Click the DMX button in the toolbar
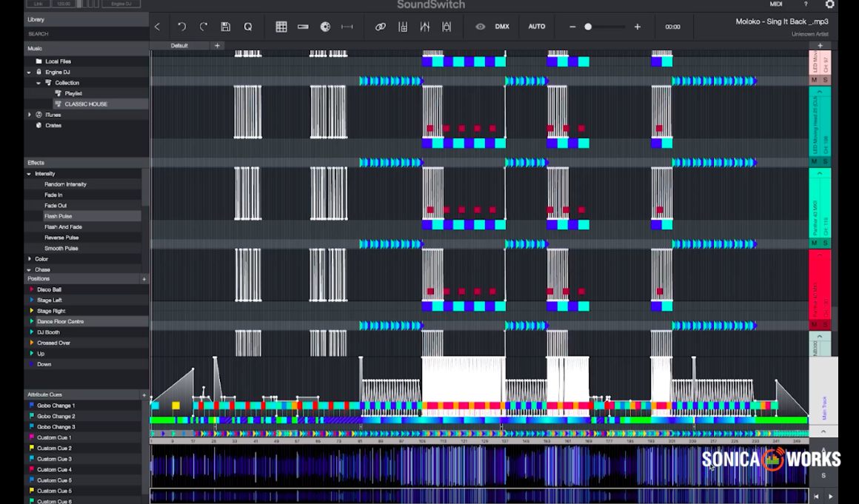Screen dimensions: 859x504 click(502, 27)
